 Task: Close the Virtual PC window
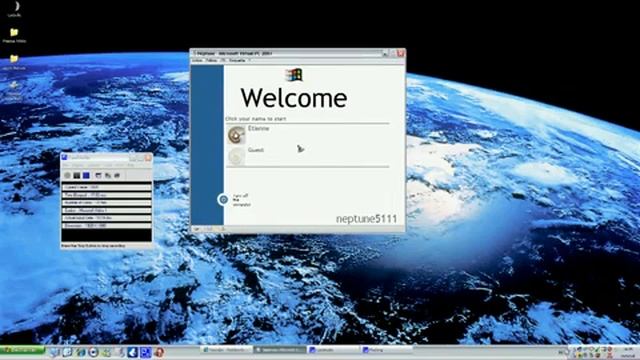coord(400,53)
